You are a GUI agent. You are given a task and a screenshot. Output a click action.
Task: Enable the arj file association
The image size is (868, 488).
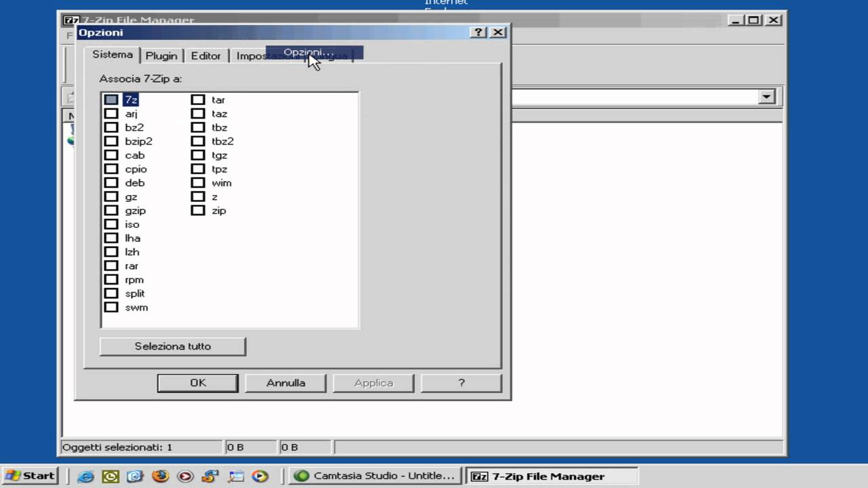[111, 114]
